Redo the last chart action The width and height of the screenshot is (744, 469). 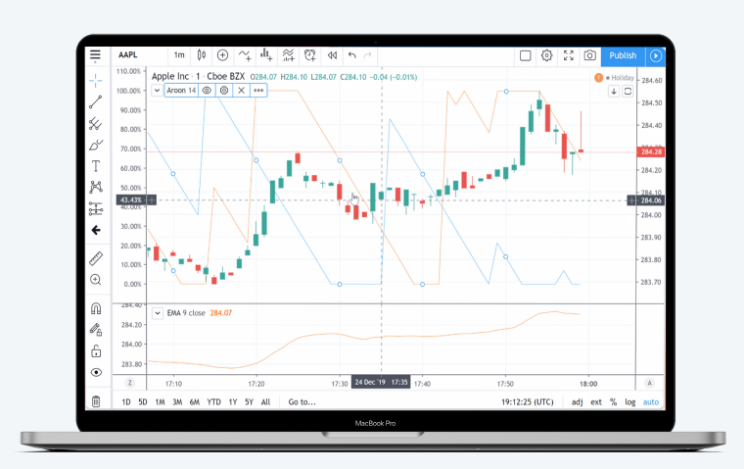click(367, 56)
